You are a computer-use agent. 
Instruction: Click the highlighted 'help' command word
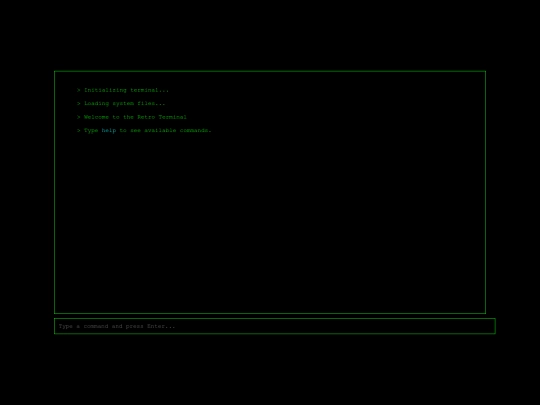109,131
